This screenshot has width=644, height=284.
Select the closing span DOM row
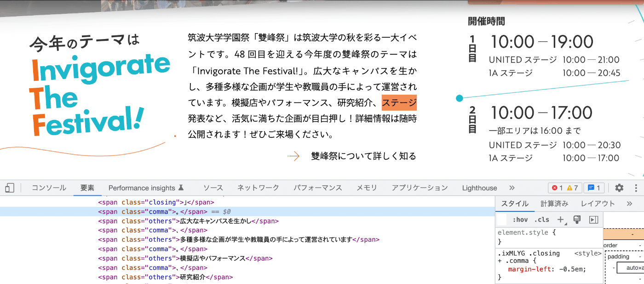click(247, 202)
